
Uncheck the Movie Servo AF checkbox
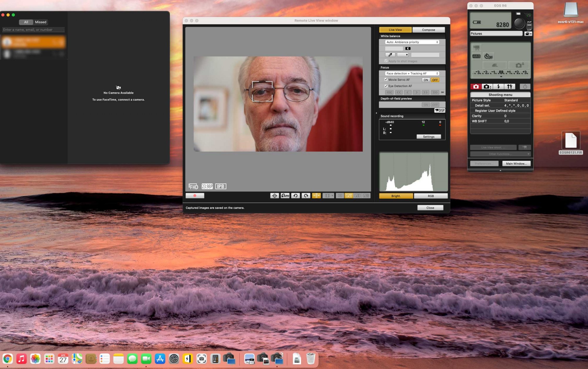pyautogui.click(x=386, y=80)
